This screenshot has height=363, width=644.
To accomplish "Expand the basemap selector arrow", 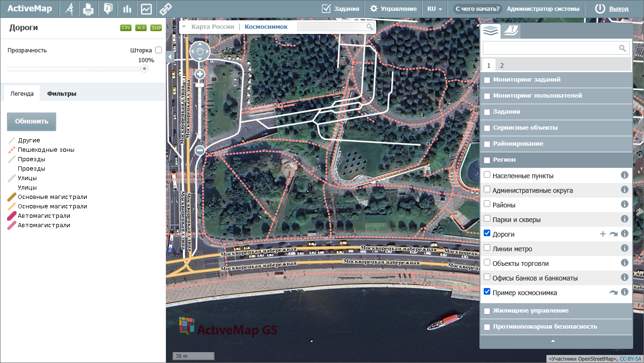I will pyautogui.click(x=184, y=27).
